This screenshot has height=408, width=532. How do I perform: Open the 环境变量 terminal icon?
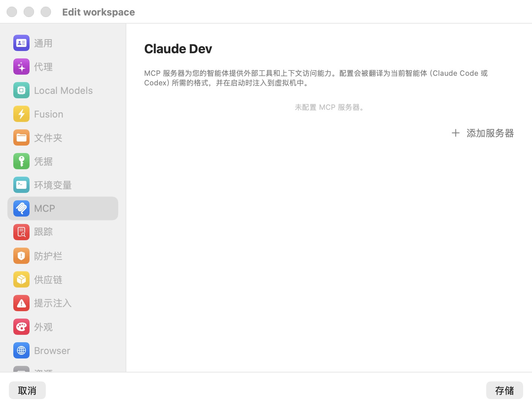[21, 185]
